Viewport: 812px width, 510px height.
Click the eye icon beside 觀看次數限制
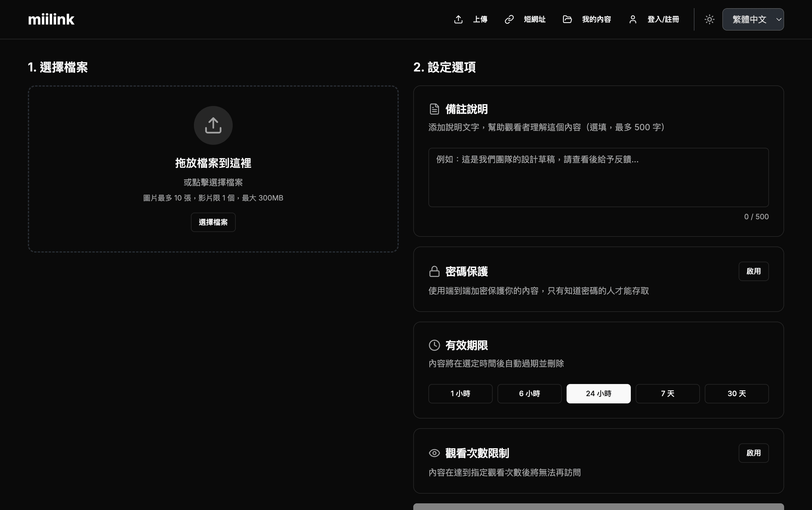point(434,453)
